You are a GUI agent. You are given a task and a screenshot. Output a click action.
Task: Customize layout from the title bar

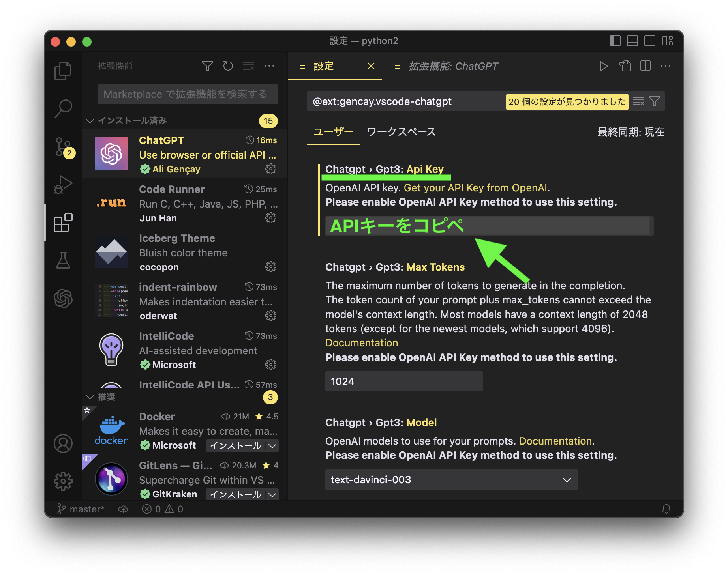(668, 41)
